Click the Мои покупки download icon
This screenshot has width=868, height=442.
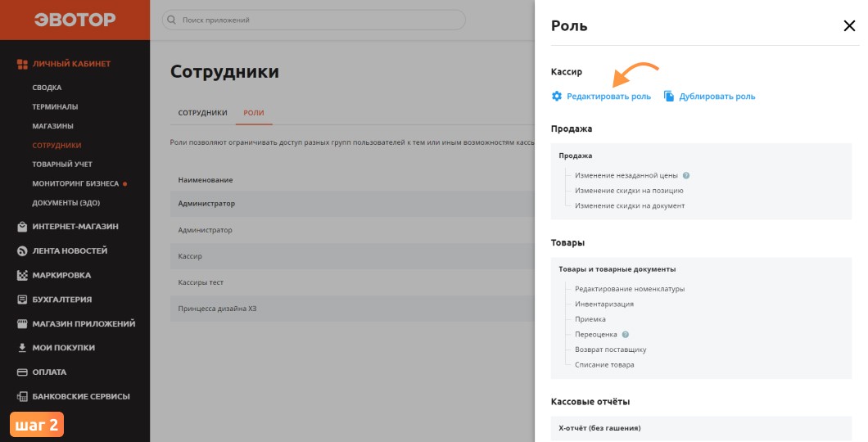[22, 348]
